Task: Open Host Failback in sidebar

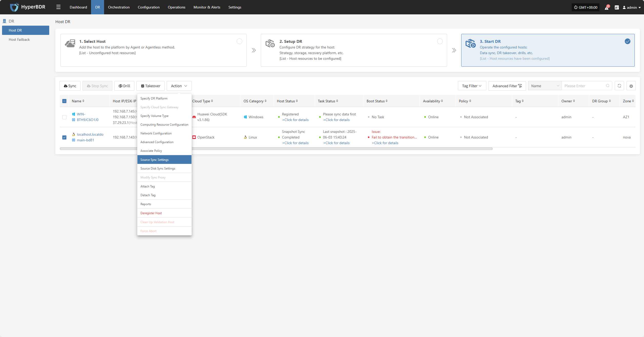Action: coord(26,39)
